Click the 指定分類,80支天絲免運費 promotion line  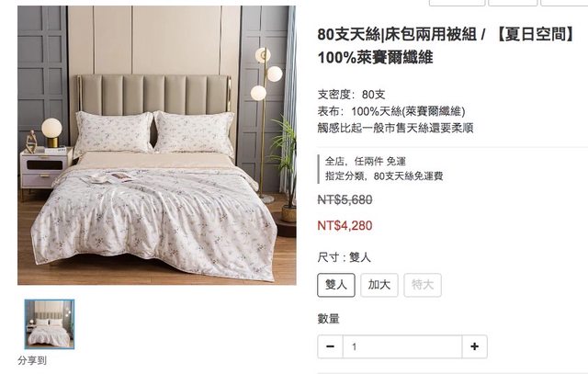384,176
